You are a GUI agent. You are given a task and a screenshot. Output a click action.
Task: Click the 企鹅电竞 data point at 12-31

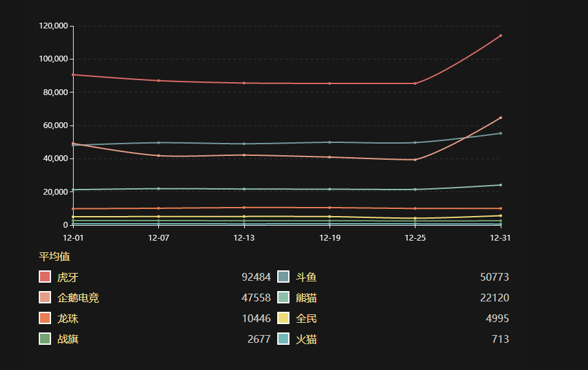click(x=500, y=118)
